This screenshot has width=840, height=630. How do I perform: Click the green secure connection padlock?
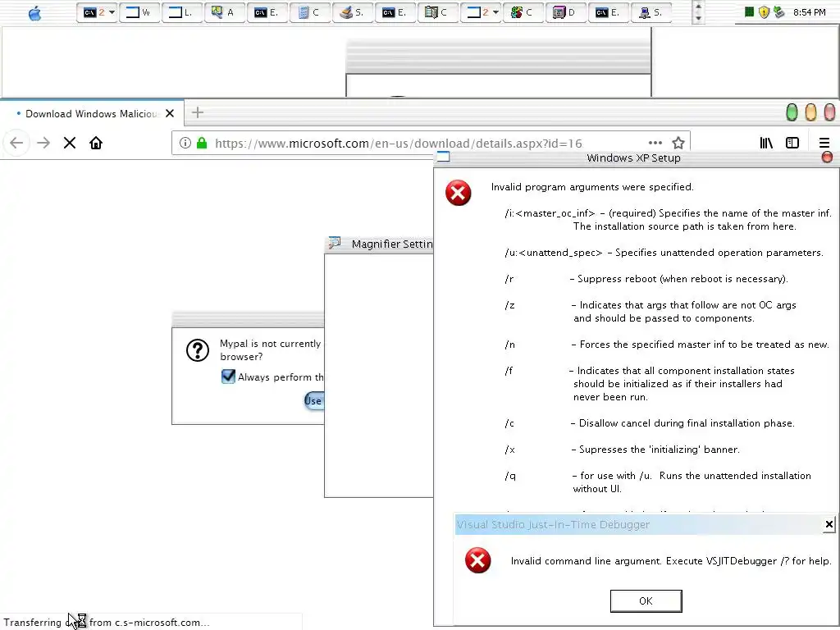click(202, 143)
